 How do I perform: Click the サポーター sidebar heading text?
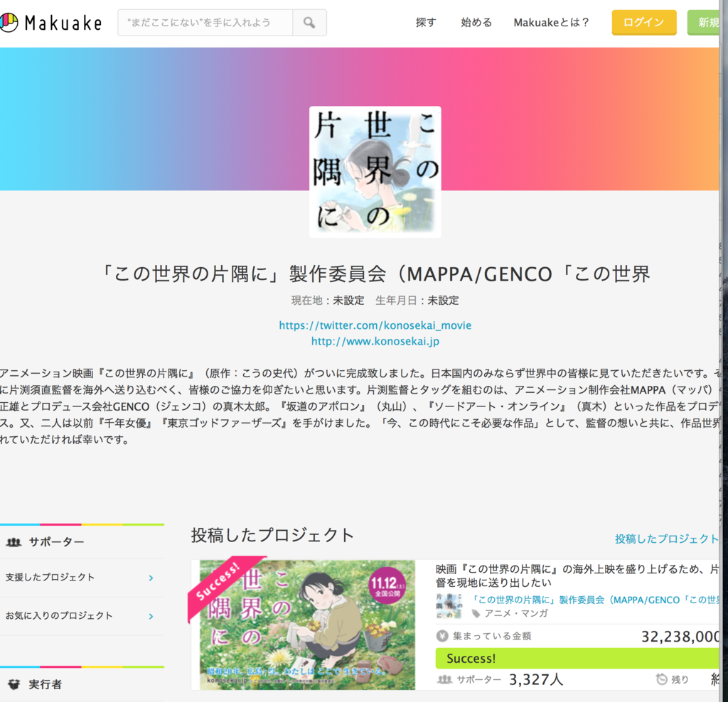(x=57, y=542)
